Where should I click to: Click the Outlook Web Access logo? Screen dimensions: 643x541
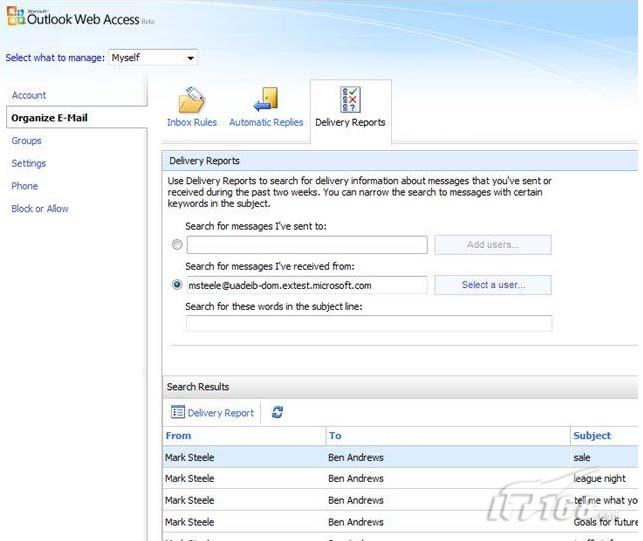(x=81, y=18)
